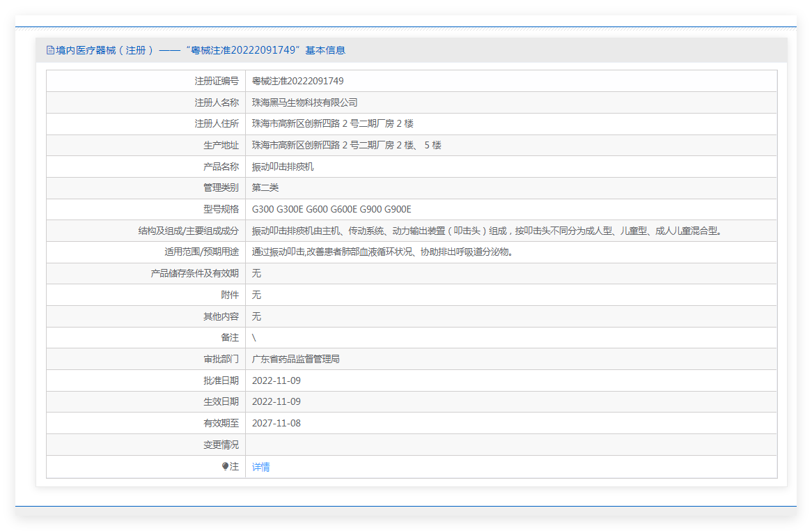Click the 变更情况 row label
The height and width of the screenshot is (531, 812).
point(221,445)
